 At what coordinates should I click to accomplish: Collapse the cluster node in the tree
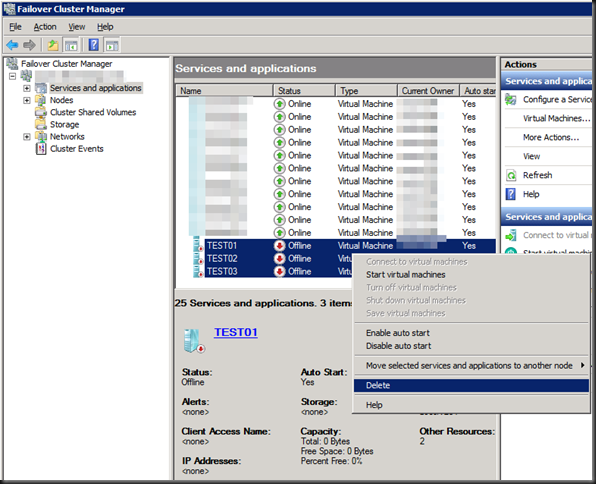tap(13, 76)
